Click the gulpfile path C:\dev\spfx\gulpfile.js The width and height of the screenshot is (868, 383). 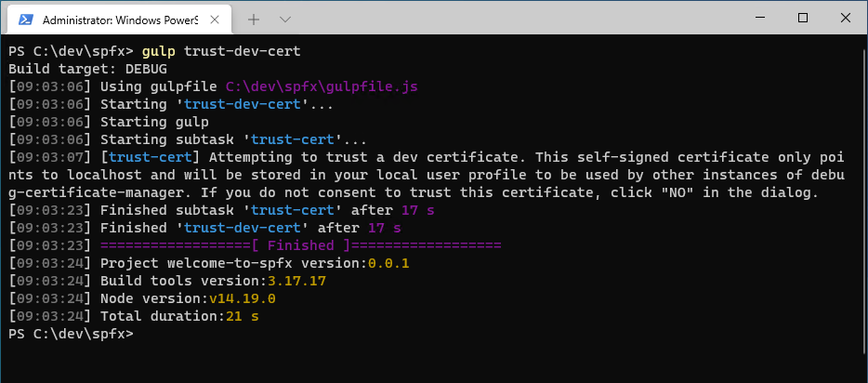coord(322,86)
